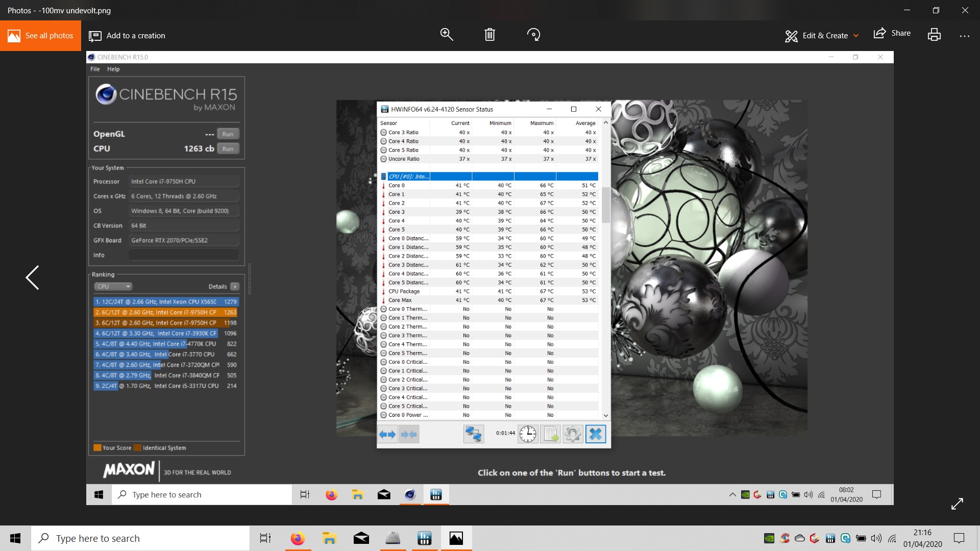980x551 pixels.
Task: Select the CPU [#0] highlighted sensor header row
Action: 489,177
